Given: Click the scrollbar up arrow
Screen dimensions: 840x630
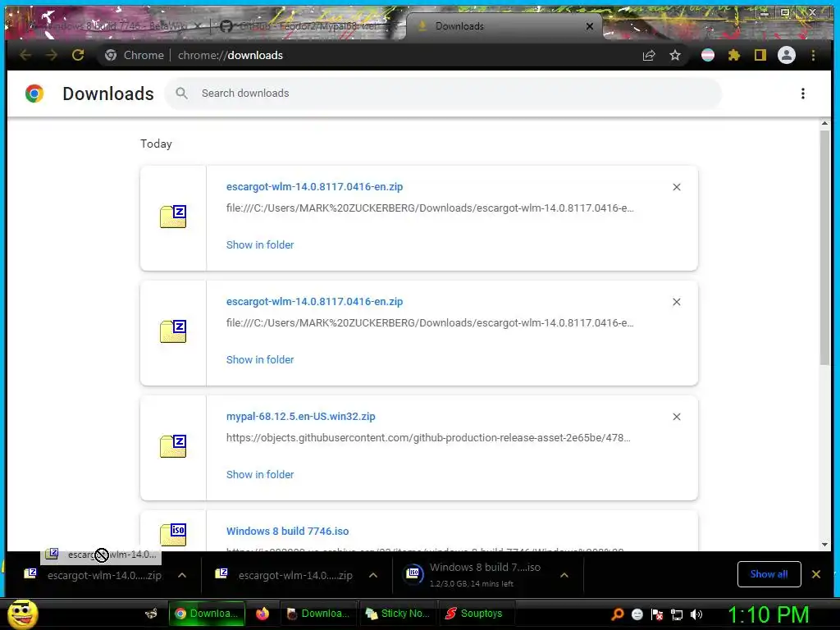Looking at the screenshot, I should click(824, 123).
